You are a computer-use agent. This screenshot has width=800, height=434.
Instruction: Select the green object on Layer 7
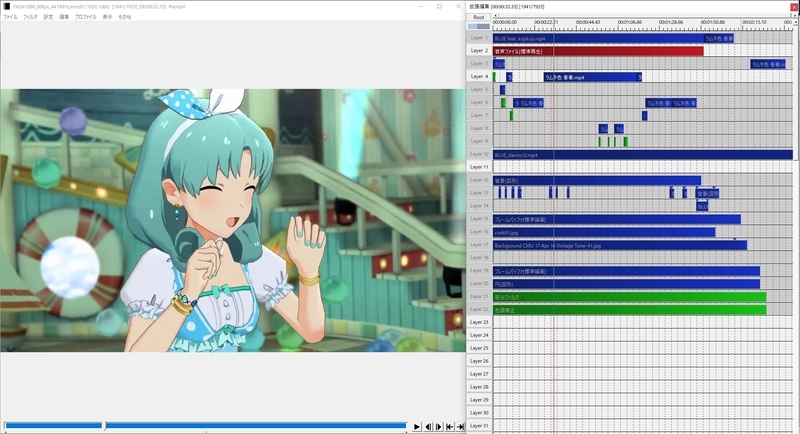511,116
